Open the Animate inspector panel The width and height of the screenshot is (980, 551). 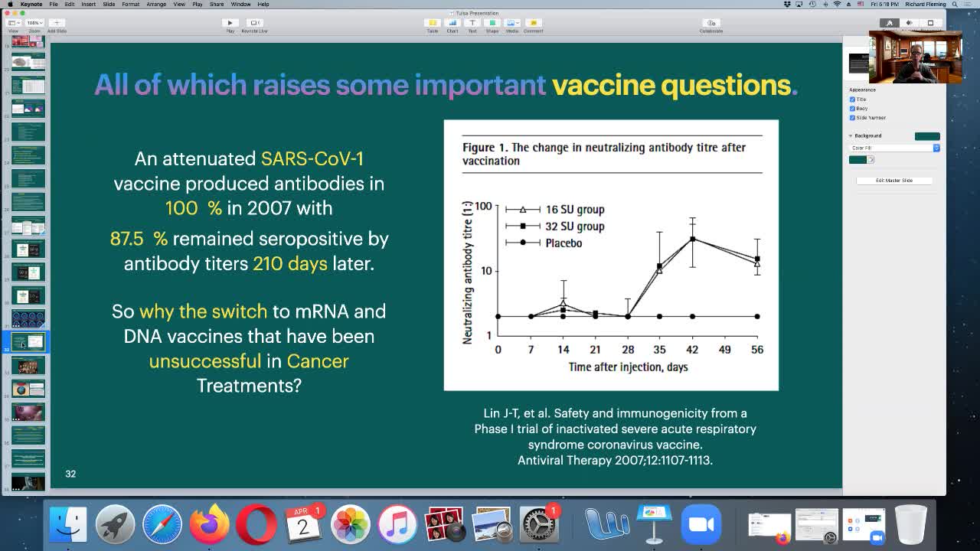(910, 23)
